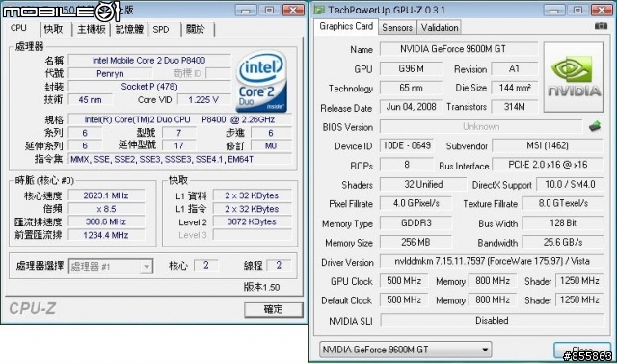The image size is (617, 364).
Task: Click the Subvendor value MSI (1462)
Action: [548, 145]
